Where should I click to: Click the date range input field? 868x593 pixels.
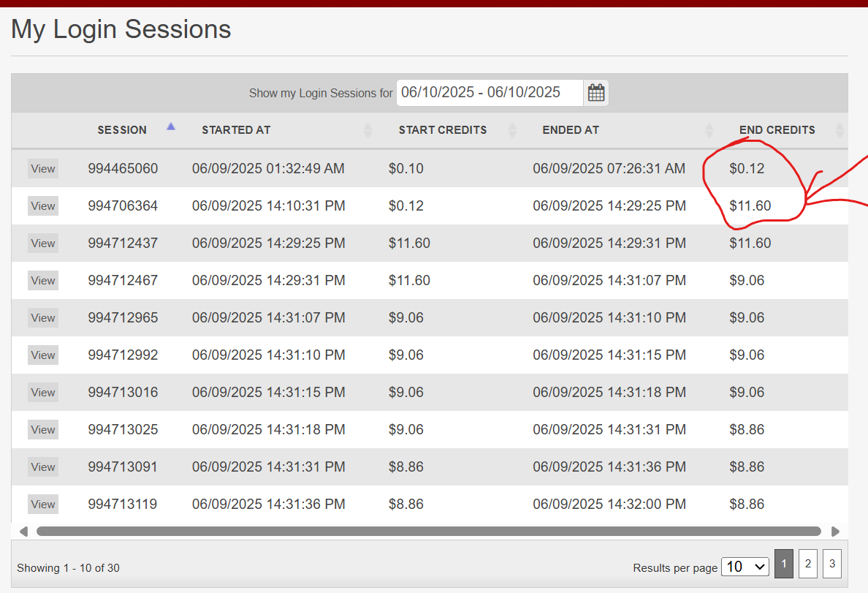point(490,93)
